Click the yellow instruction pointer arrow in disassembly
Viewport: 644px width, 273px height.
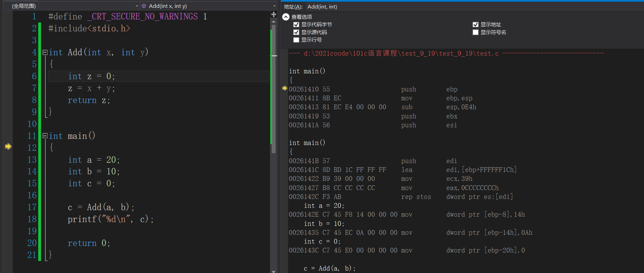(x=285, y=88)
